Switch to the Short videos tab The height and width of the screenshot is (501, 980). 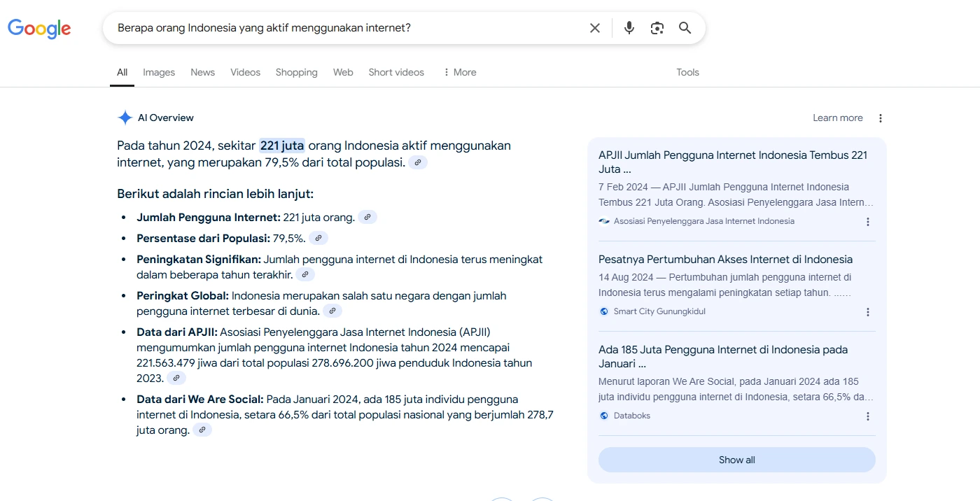click(x=396, y=72)
